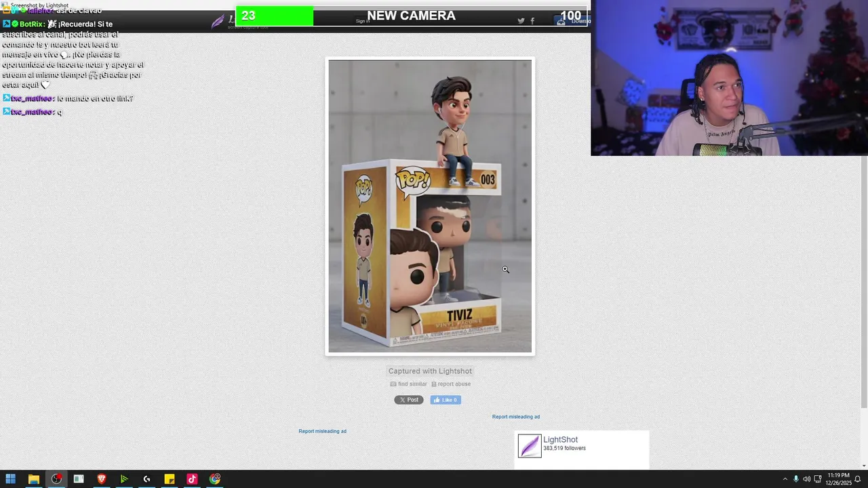The image size is (868, 488).
Task: Click chat message 'lo mando en otro link?'
Action: click(x=95, y=99)
